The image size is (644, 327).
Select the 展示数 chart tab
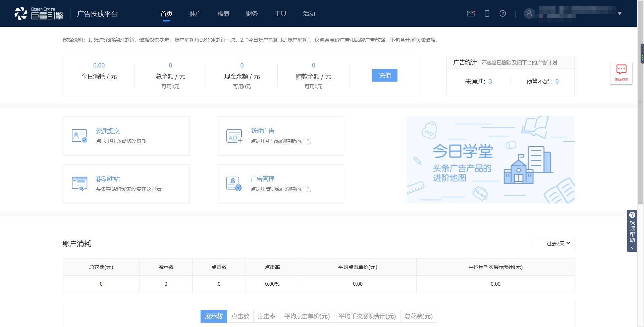214,316
